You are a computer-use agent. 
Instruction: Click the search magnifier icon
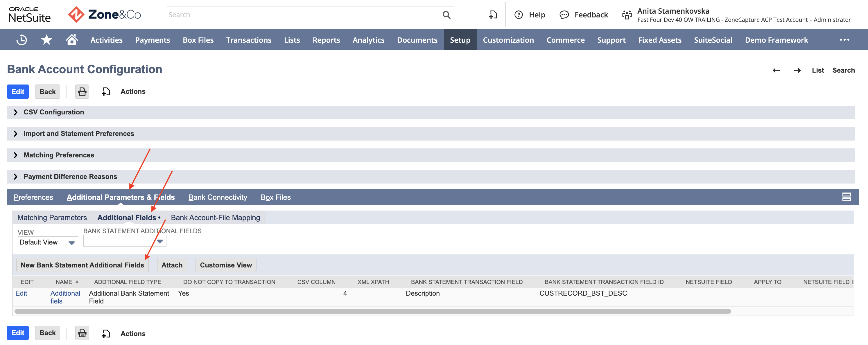point(446,15)
